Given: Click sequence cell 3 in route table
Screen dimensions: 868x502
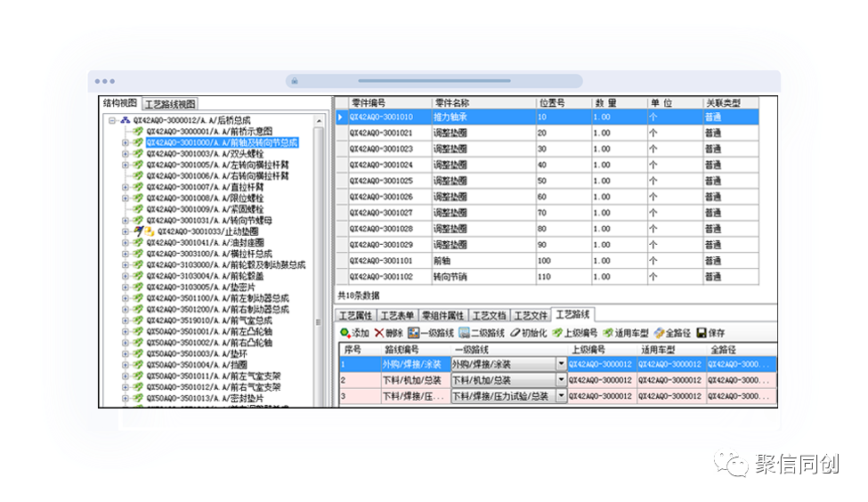Looking at the screenshot, I should [360, 396].
